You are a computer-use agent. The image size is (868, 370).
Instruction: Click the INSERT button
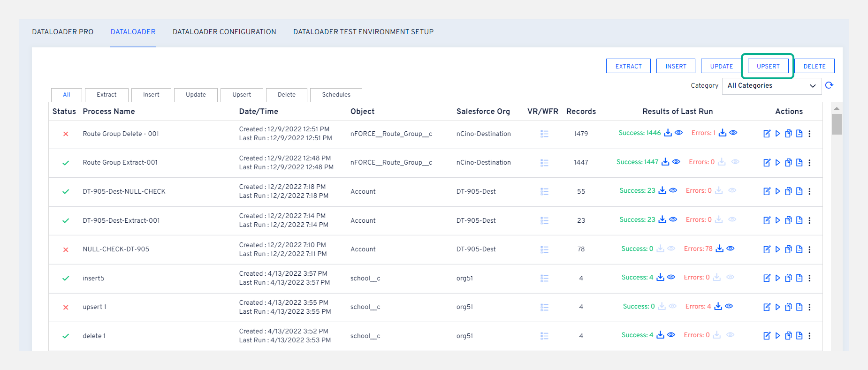click(x=676, y=66)
